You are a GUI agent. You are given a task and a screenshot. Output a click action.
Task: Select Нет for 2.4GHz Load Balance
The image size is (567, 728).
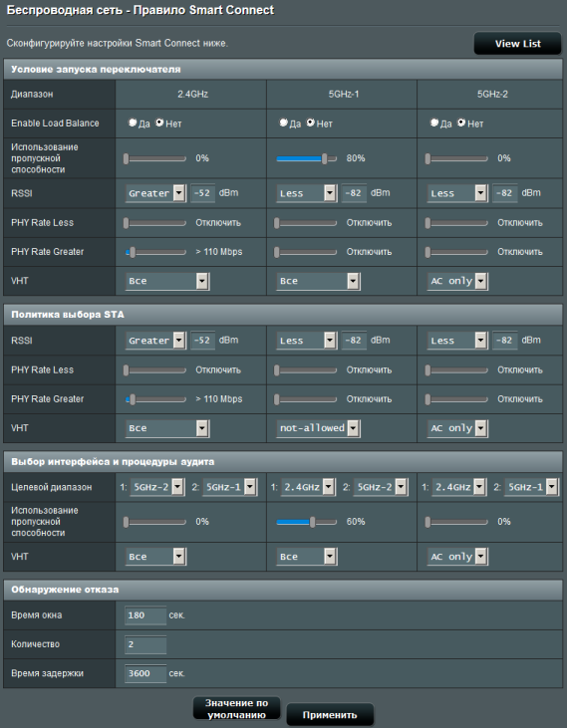pos(159,122)
